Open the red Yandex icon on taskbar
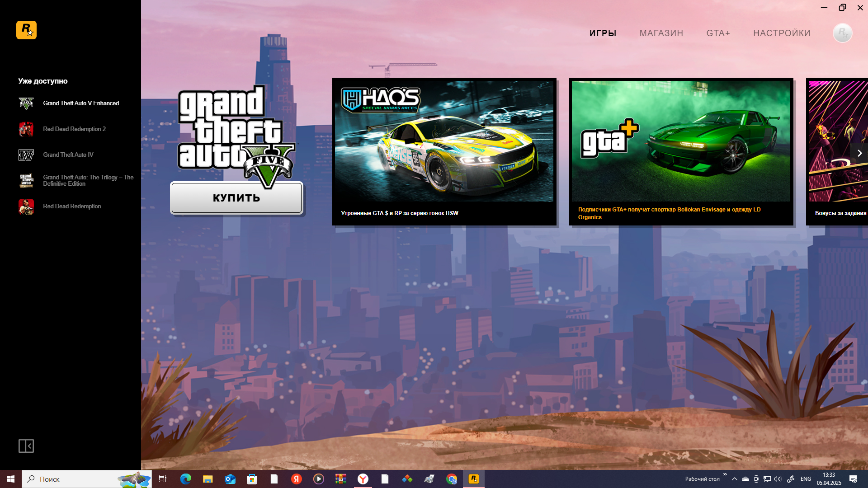This screenshot has width=868, height=488. (x=297, y=479)
